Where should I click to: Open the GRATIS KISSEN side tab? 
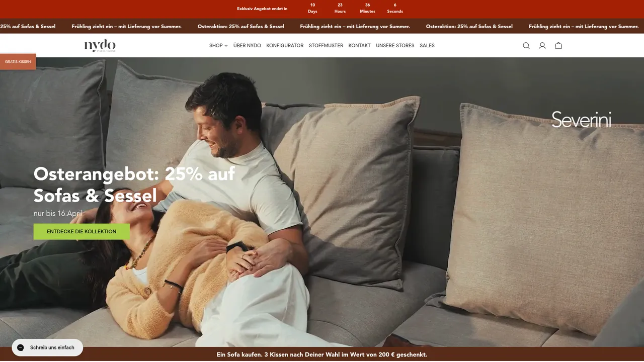[x=18, y=62]
